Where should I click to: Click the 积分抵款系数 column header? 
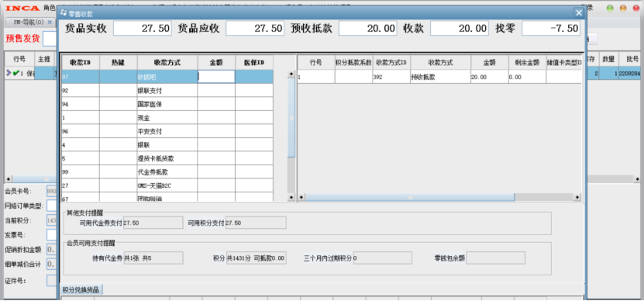(x=353, y=63)
